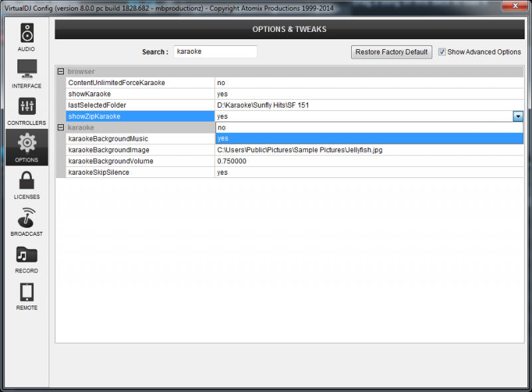Open the Licenses padlock page

point(27,185)
